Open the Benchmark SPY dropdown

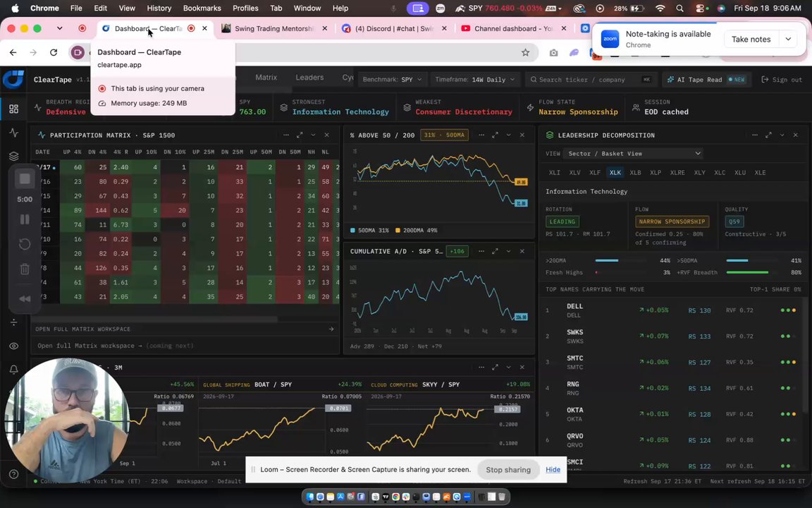click(393, 79)
